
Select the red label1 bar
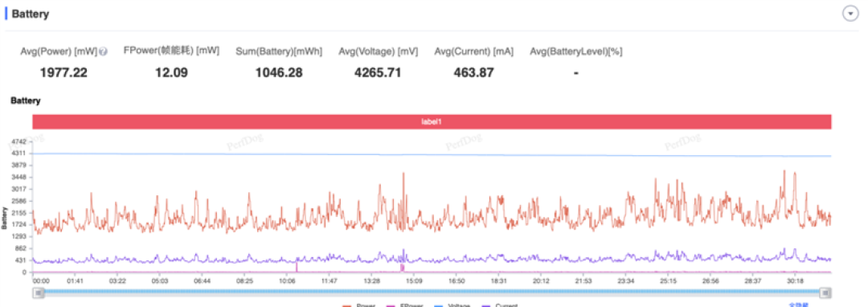432,121
